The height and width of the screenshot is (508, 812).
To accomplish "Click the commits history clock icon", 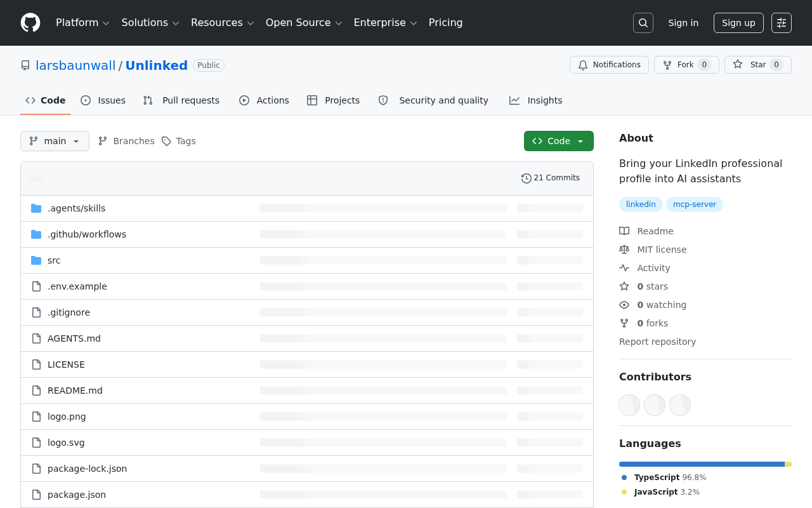I will pyautogui.click(x=527, y=178).
